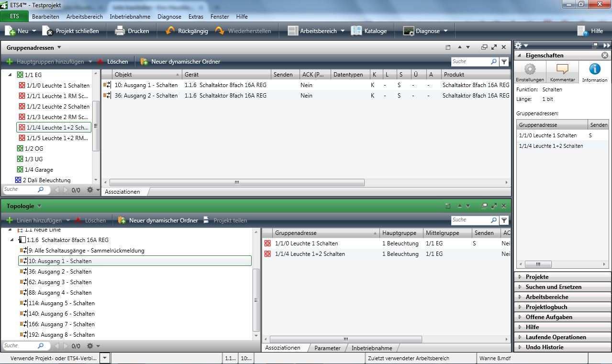Click the Rückgängig undo arrow icon
Screen dimensions: 612x364
pos(170,31)
